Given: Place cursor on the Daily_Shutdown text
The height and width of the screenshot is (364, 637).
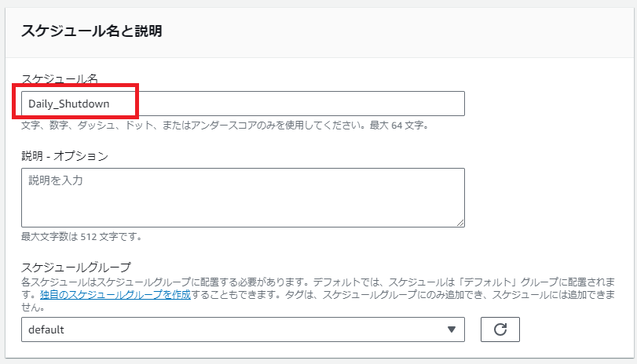Looking at the screenshot, I should point(69,104).
